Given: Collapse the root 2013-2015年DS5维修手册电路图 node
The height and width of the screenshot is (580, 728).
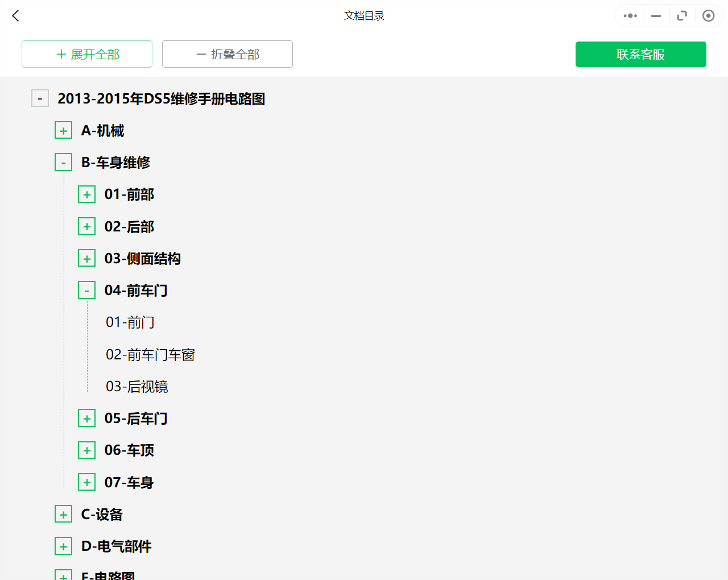Looking at the screenshot, I should click(40, 98).
